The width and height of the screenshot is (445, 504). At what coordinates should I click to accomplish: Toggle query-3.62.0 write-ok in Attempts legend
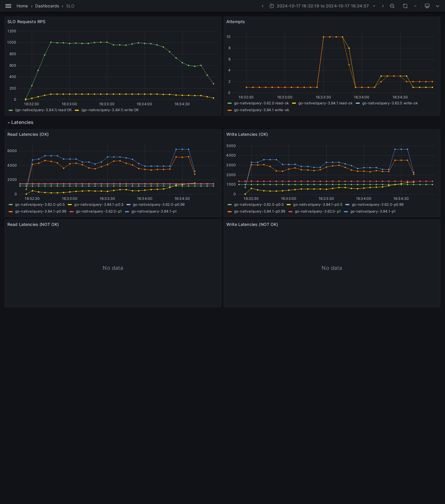tap(390, 103)
